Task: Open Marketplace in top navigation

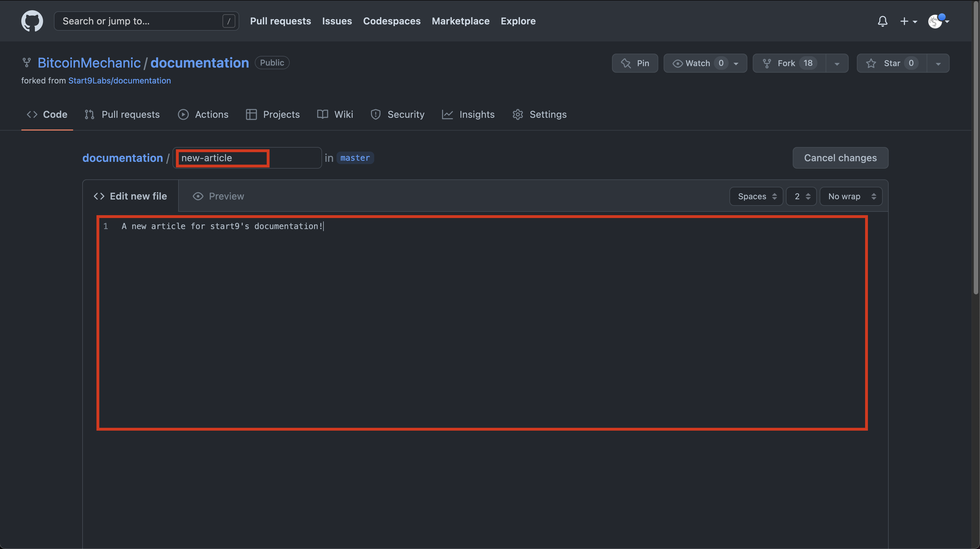Action: [x=460, y=21]
